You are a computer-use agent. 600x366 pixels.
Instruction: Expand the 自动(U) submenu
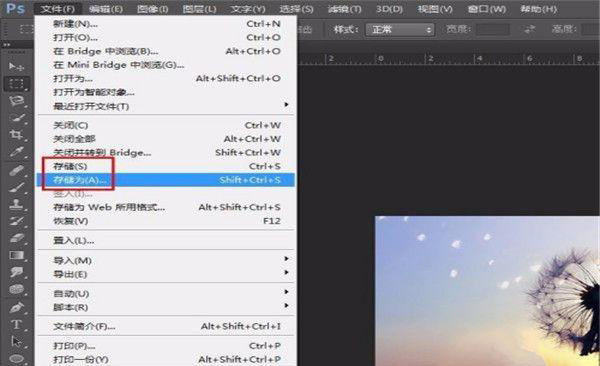165,294
